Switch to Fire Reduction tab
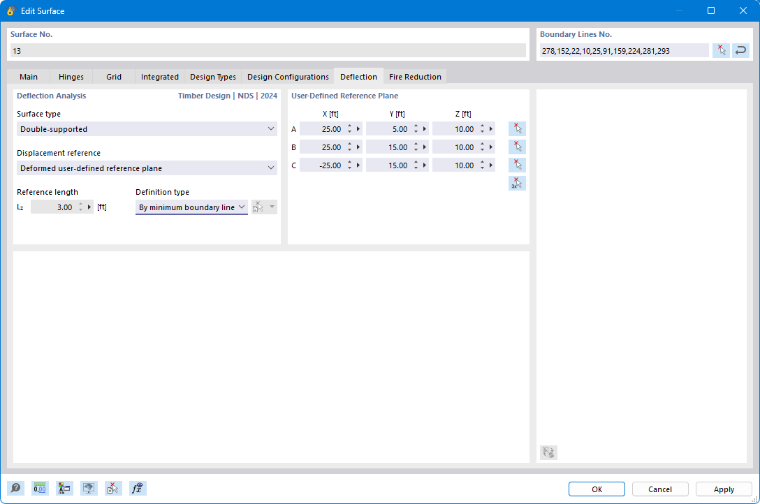 (415, 77)
